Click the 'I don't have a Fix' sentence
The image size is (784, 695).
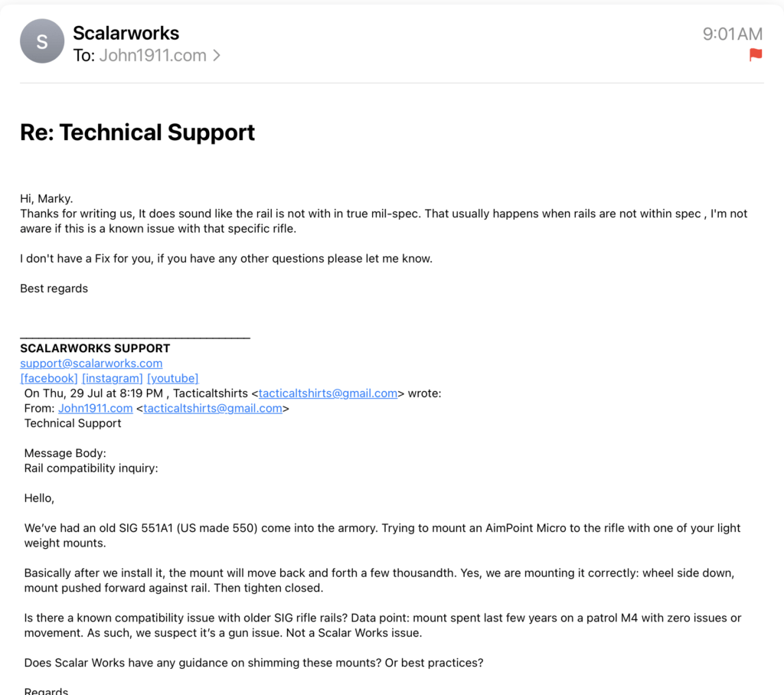click(x=226, y=259)
